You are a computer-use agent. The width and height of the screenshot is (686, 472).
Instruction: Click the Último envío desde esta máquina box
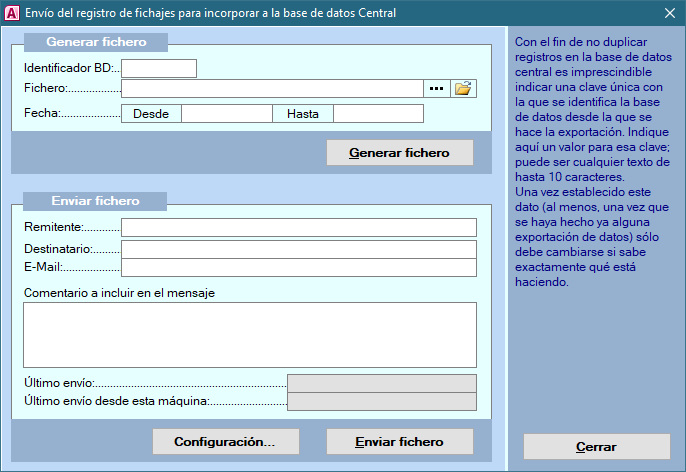point(381,402)
